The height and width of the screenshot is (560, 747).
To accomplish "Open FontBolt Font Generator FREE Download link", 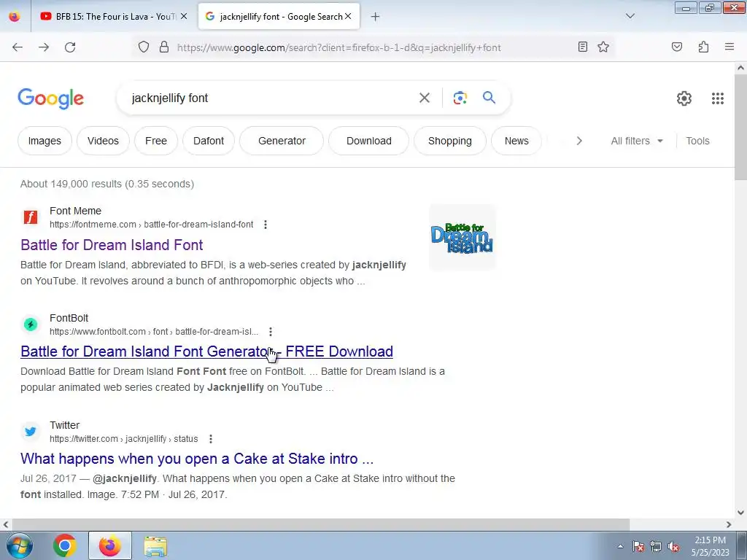I will (206, 351).
